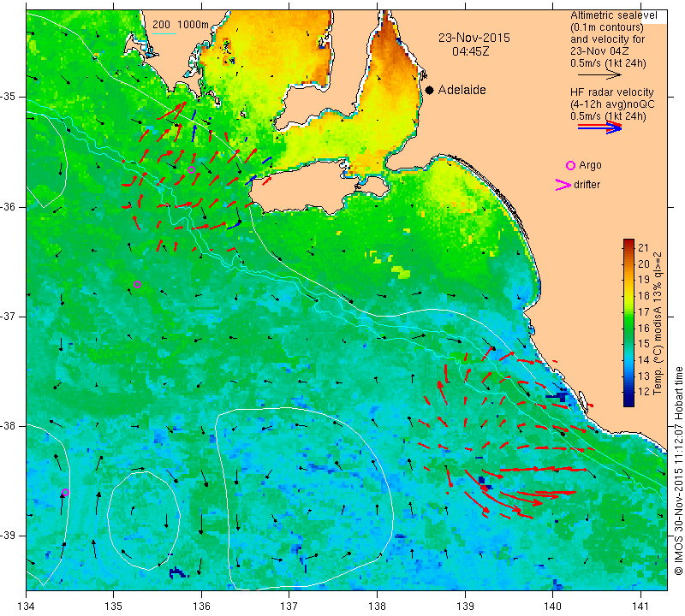Click the longitude axis label 134

click(x=27, y=607)
